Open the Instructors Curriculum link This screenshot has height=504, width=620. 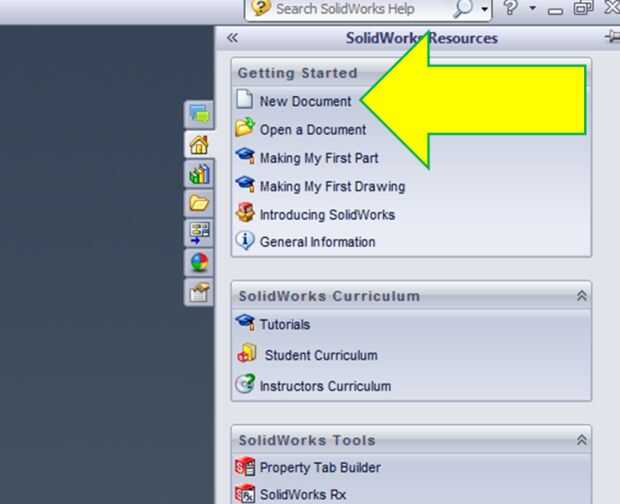click(325, 386)
